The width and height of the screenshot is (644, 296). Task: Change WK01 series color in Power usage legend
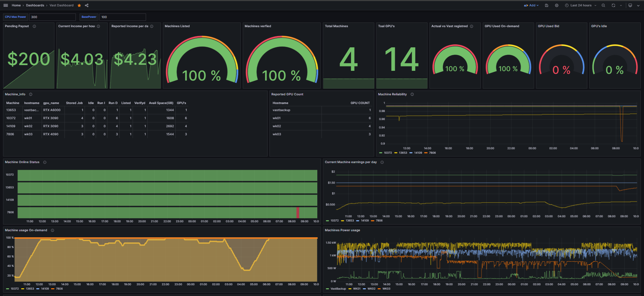[350, 289]
